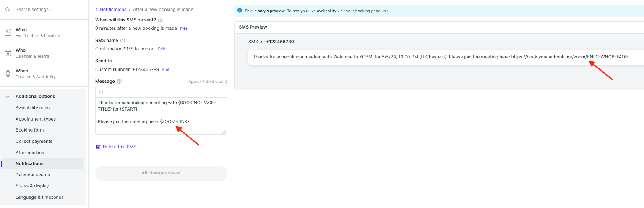Edit the SMS send timing
This screenshot has height=208, width=644.
tap(184, 29)
